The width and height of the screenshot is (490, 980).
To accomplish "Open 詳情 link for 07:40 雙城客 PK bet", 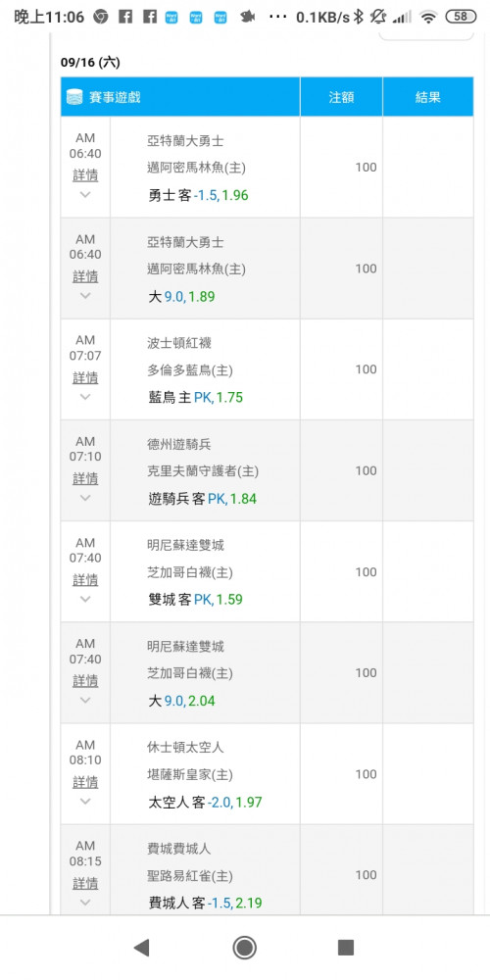I will [x=85, y=579].
